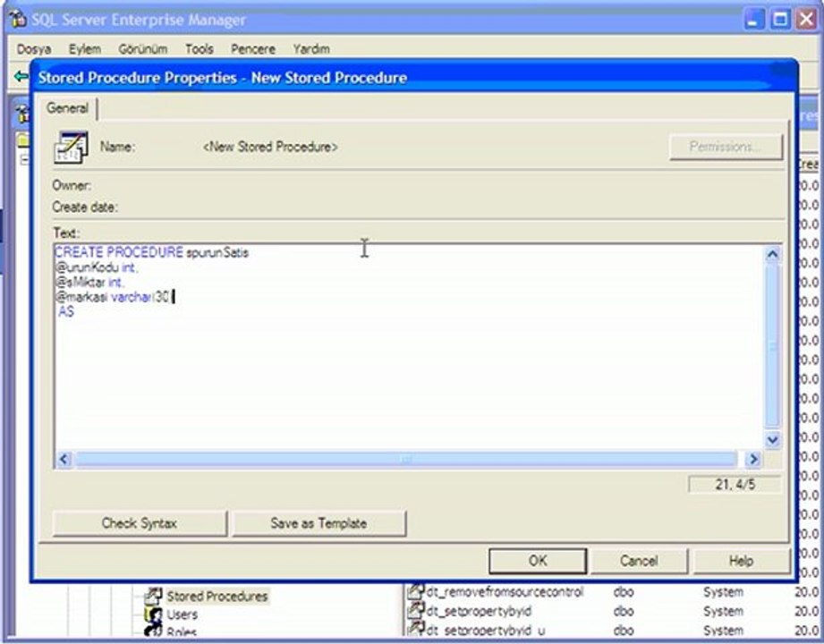Screen dimensions: 824x644
Task: Click the Stored Procedures node icon
Action: (153, 597)
